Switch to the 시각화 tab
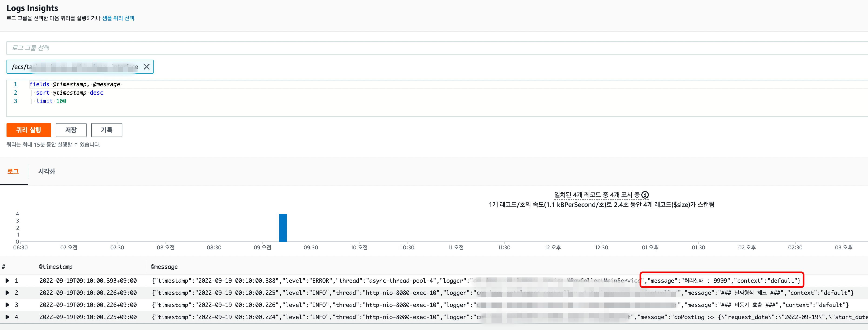Screen dimensions: 868x330 click(47, 172)
